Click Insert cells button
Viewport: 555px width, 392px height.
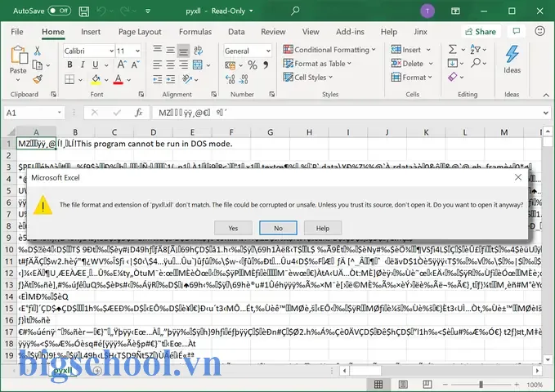click(x=406, y=50)
